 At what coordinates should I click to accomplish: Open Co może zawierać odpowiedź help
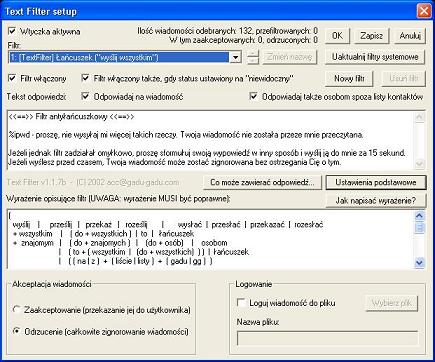262,182
